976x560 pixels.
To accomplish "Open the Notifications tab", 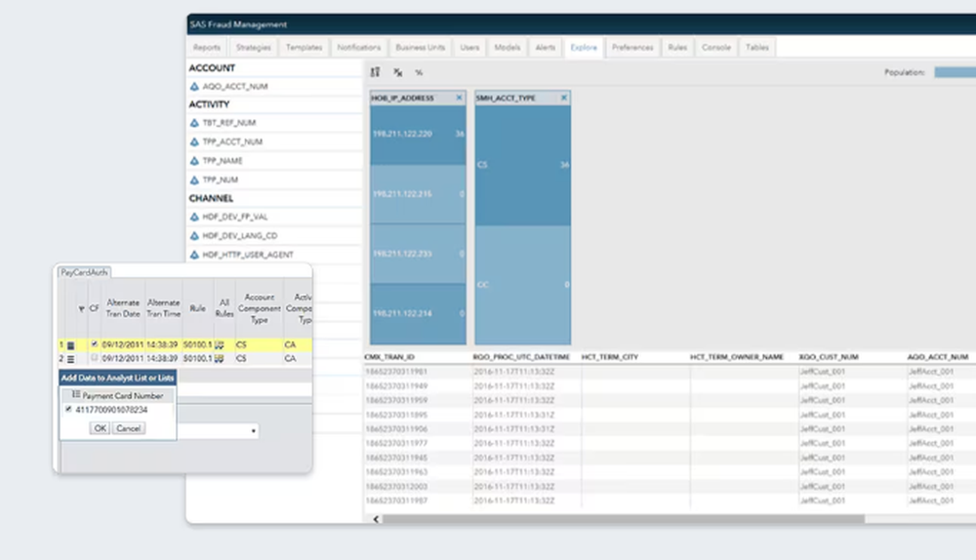I will (358, 47).
